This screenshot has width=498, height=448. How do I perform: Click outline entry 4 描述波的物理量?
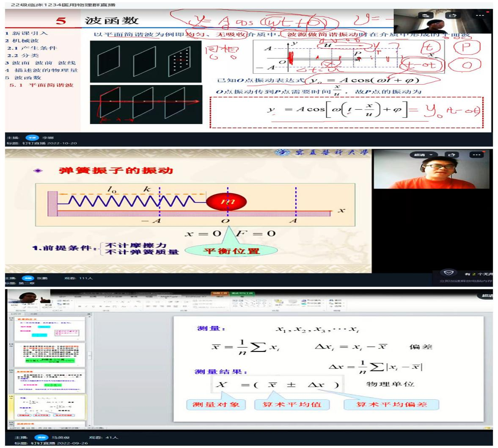(41, 70)
